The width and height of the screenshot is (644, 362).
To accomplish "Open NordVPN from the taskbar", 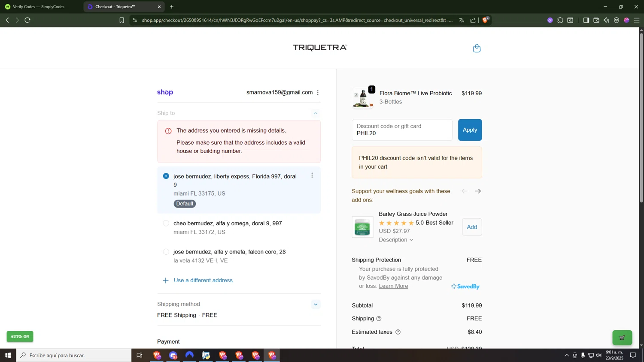I will click(x=189, y=355).
